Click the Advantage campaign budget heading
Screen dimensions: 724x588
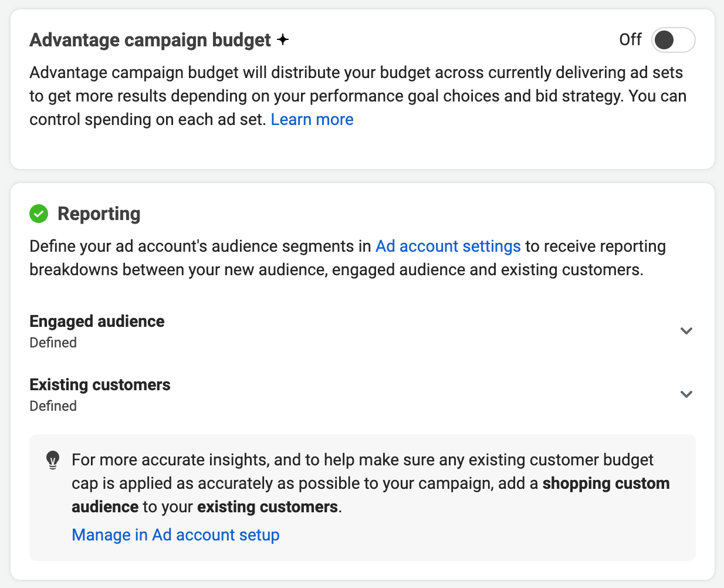(x=150, y=39)
